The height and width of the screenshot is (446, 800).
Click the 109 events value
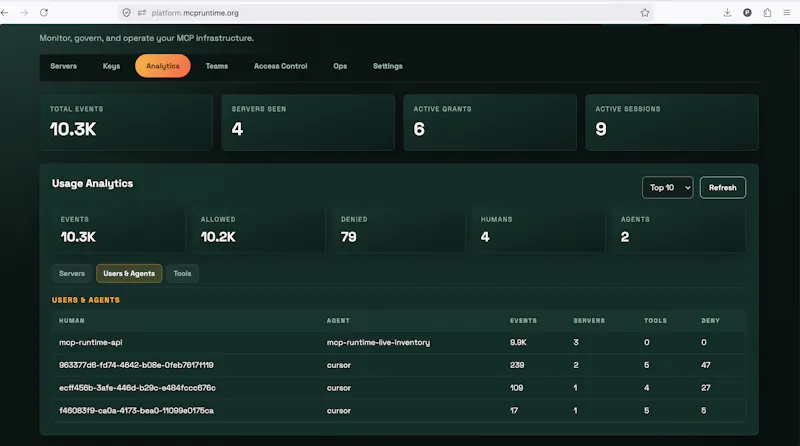coord(516,388)
